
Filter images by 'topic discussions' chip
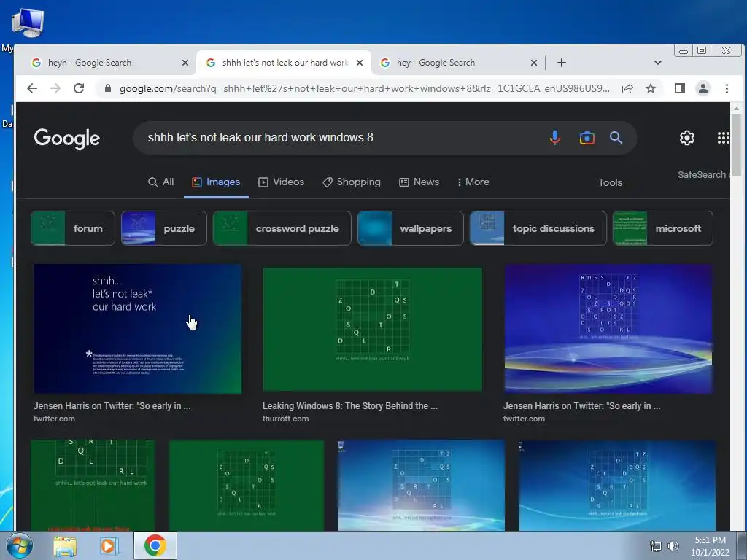pyautogui.click(x=538, y=228)
